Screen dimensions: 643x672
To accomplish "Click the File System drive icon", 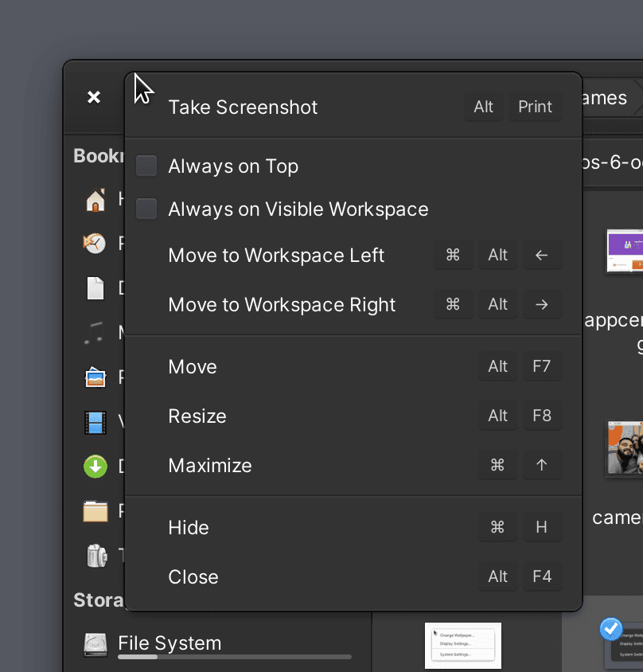I will click(x=95, y=643).
